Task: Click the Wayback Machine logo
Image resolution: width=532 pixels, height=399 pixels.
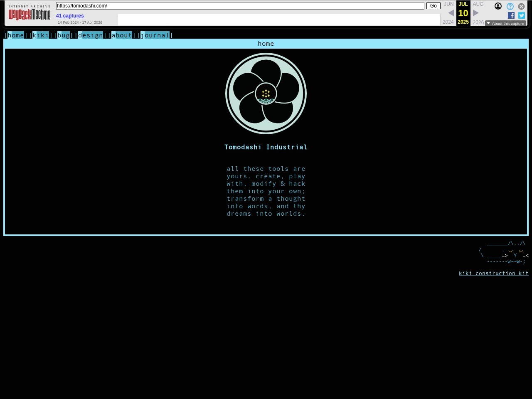Action: [x=30, y=13]
